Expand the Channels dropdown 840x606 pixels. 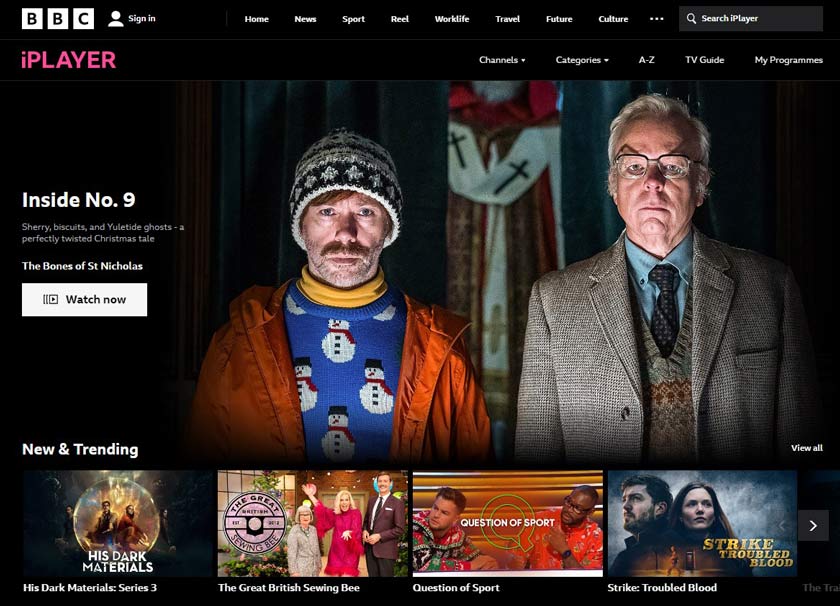[x=501, y=60]
